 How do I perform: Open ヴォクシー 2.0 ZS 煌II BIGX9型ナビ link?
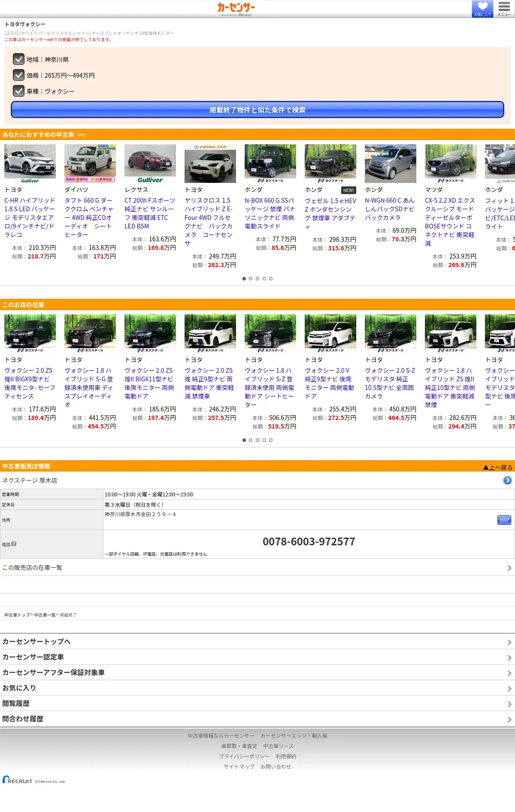pyautogui.click(x=30, y=383)
